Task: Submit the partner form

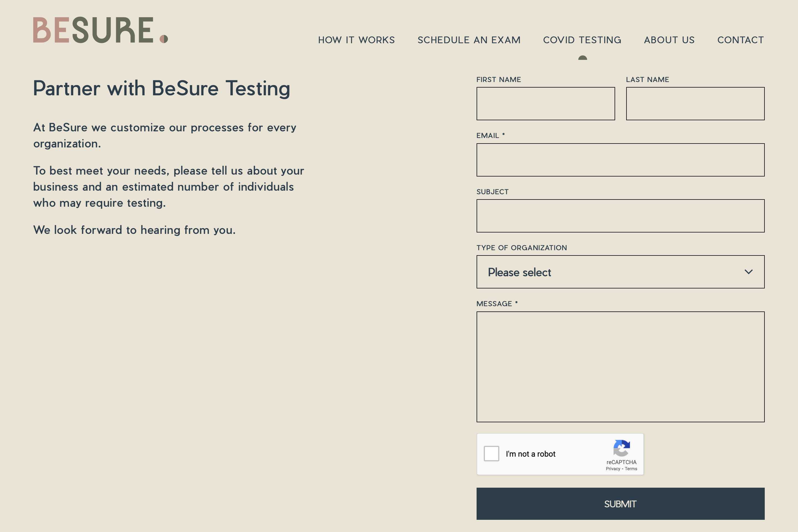Action: tap(620, 504)
